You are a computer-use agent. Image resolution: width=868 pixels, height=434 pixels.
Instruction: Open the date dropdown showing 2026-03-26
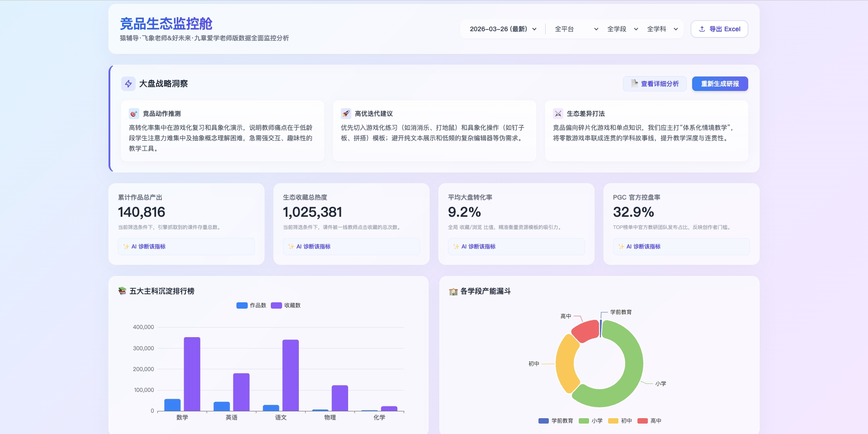[x=503, y=29]
